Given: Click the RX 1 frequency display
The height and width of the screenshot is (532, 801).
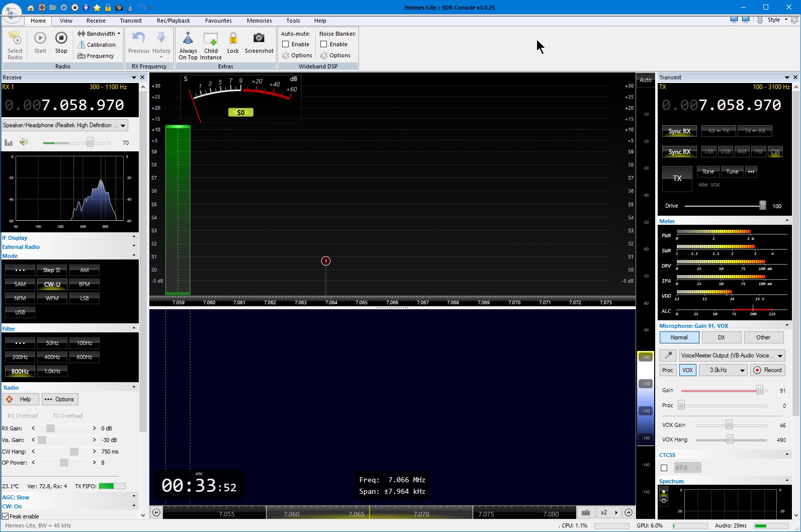Looking at the screenshot, I should click(64, 105).
